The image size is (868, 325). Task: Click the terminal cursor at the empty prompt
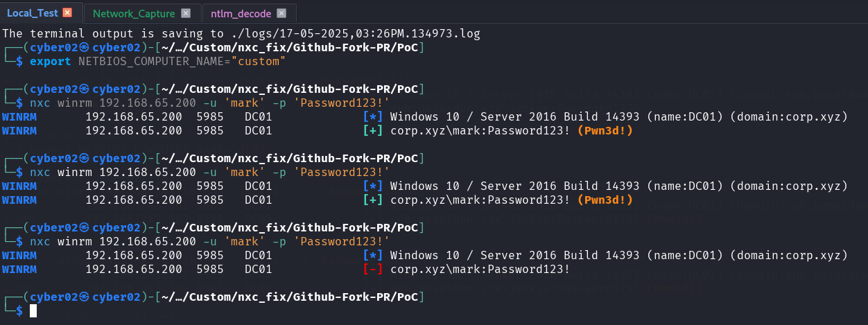coord(33,311)
